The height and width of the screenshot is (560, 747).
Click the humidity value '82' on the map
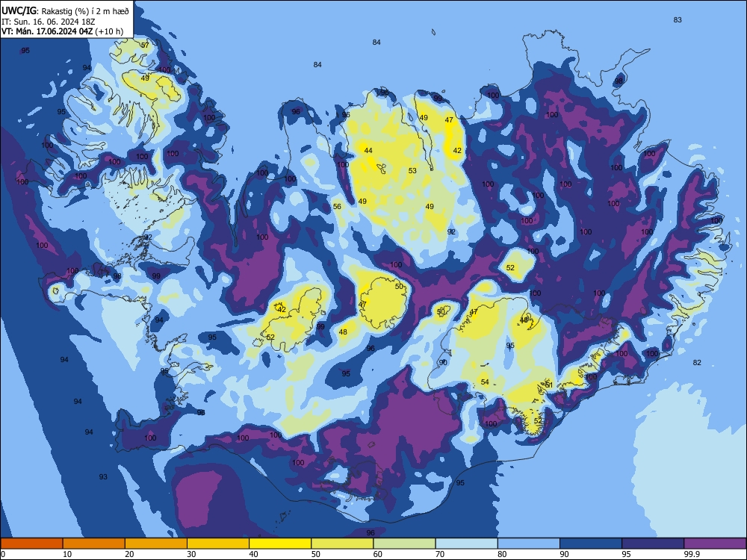(x=697, y=363)
